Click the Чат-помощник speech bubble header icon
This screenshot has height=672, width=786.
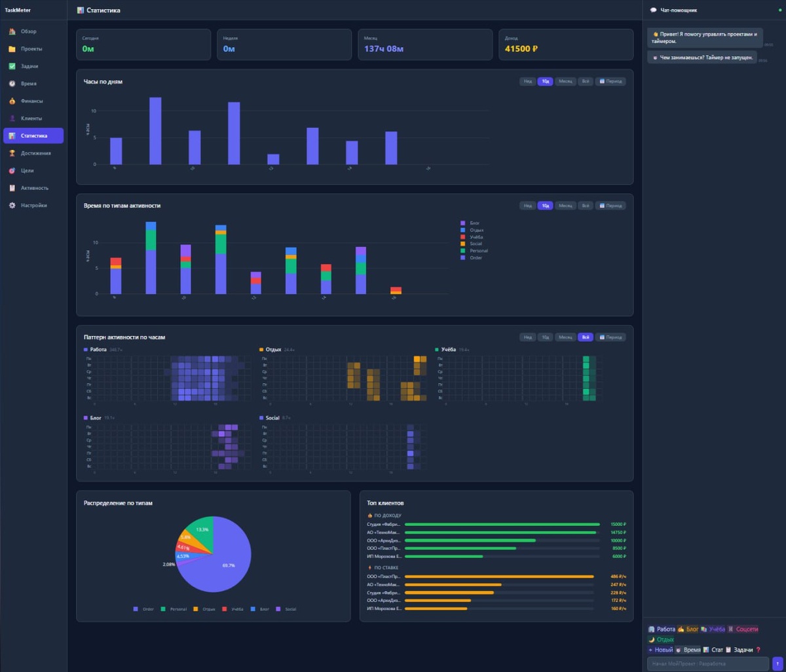click(x=653, y=10)
